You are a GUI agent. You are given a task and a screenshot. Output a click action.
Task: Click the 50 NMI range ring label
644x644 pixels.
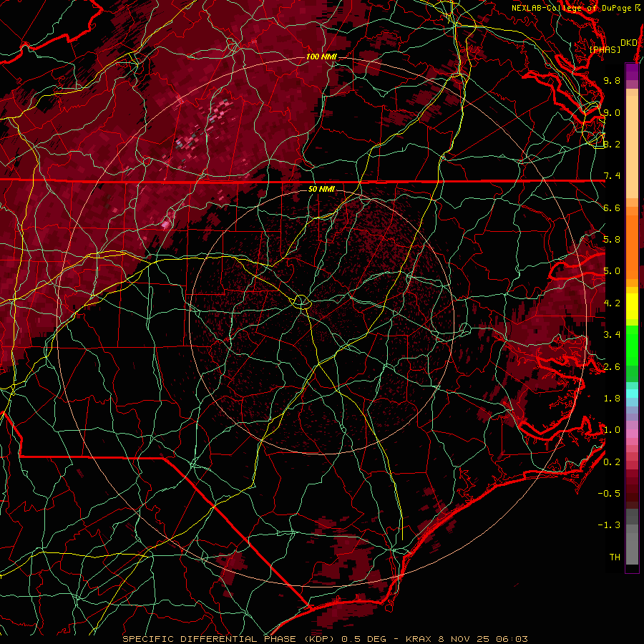click(321, 189)
